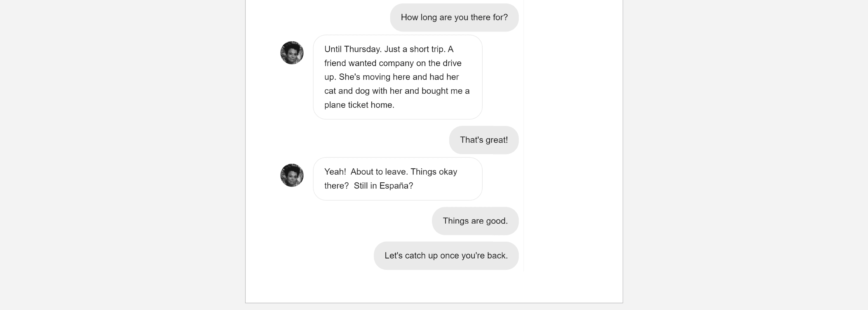The width and height of the screenshot is (868, 310).
Task: Click the green band below the chat
Action: click(x=434, y=287)
